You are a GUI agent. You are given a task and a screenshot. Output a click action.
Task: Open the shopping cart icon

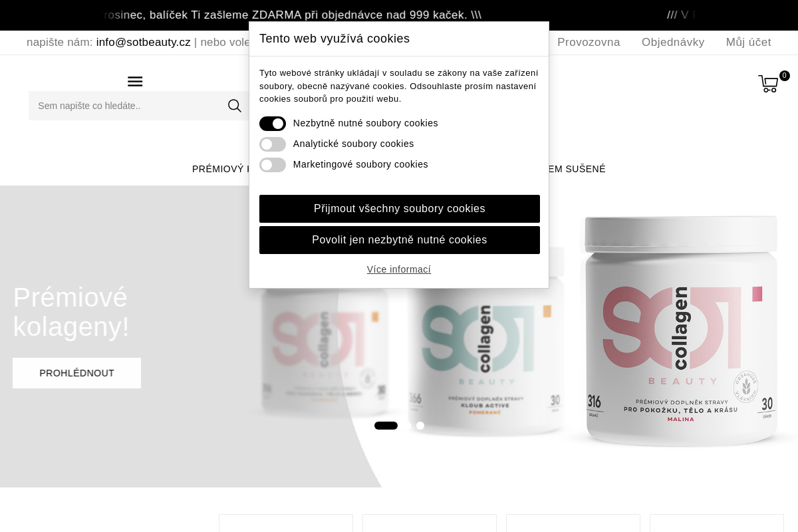[769, 84]
